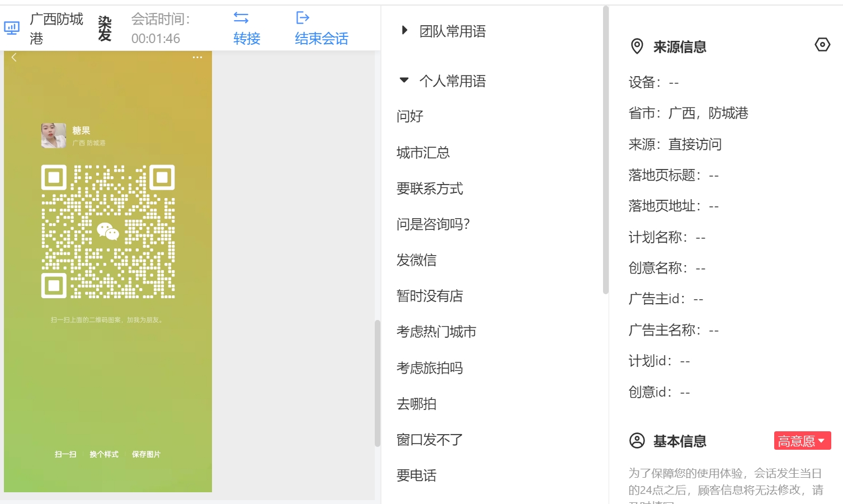This screenshot has height=504, width=843.
Task: Click the user profile icon beside 基本信息
Action: click(637, 441)
